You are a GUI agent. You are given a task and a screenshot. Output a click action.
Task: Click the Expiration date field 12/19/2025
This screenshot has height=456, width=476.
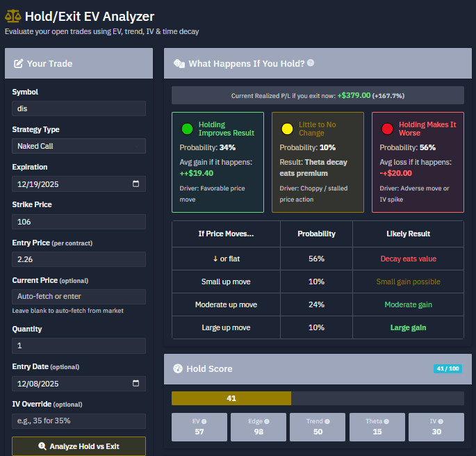coord(79,184)
